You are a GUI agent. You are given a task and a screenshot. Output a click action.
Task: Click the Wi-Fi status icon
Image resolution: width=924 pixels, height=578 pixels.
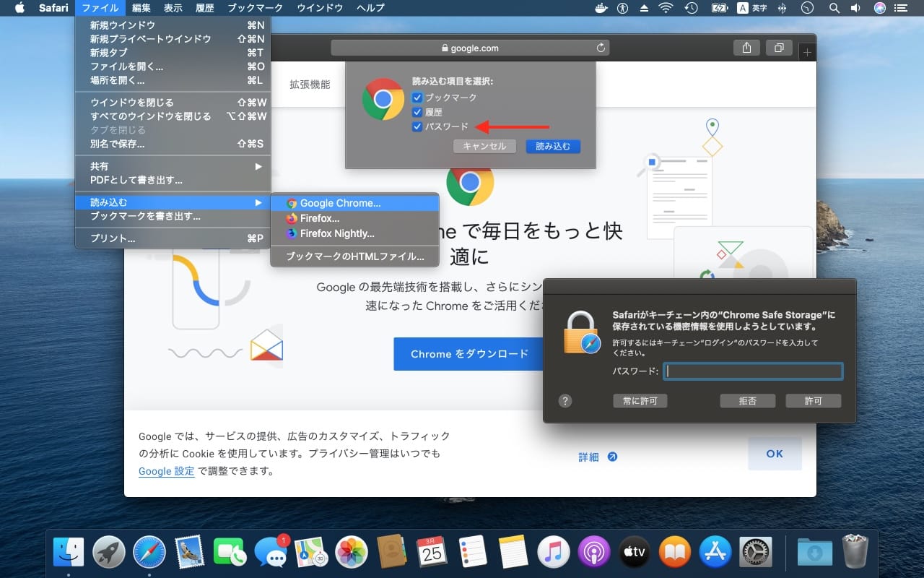tap(666, 8)
